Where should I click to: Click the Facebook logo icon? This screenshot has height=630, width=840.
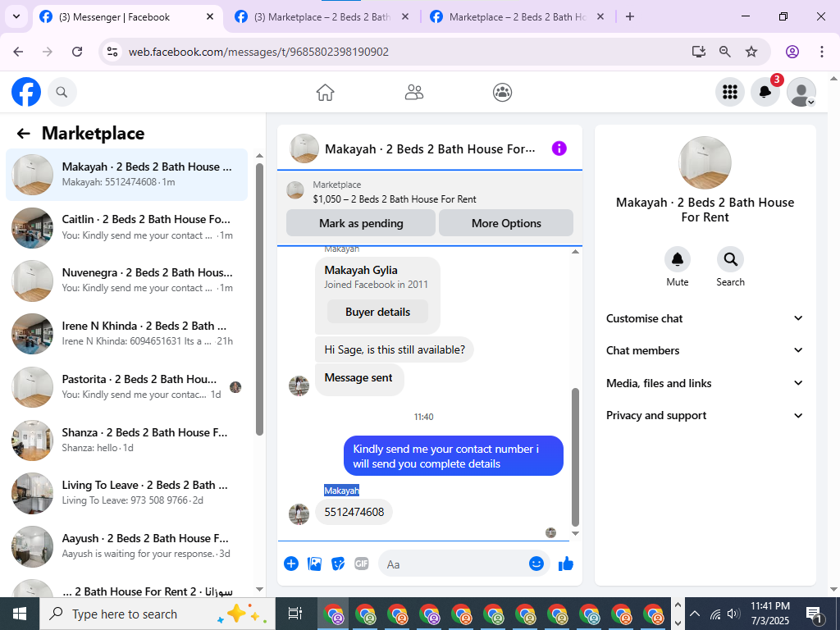pyautogui.click(x=26, y=92)
